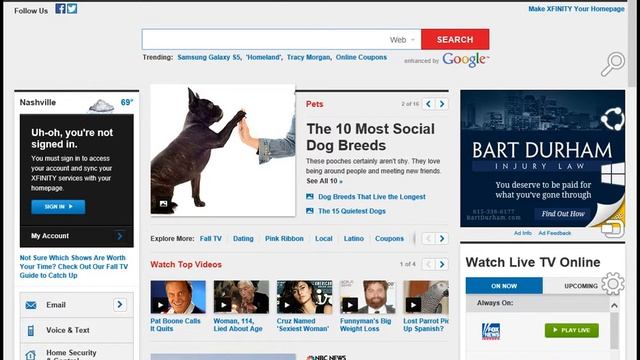Open the dog high-five featured image
Viewport: 640px width, 360px height.
point(222,150)
